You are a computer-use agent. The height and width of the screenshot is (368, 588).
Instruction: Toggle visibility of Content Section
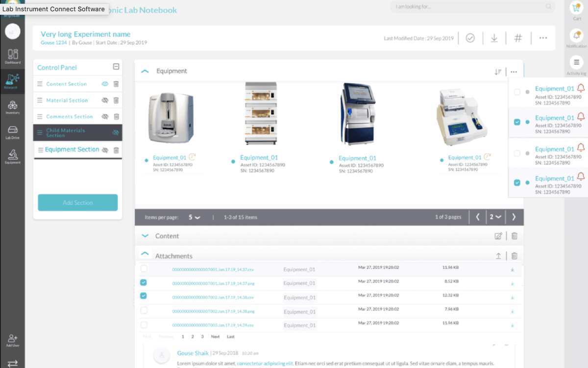point(104,84)
